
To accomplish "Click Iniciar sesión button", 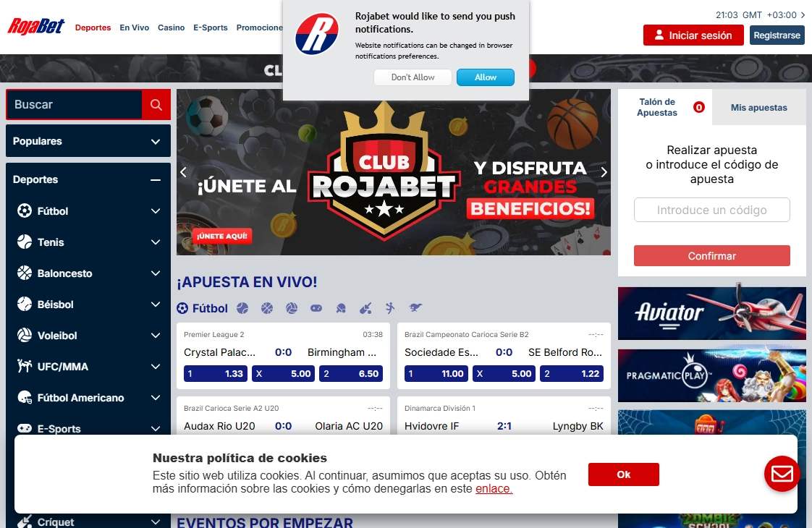I will click(x=693, y=35).
